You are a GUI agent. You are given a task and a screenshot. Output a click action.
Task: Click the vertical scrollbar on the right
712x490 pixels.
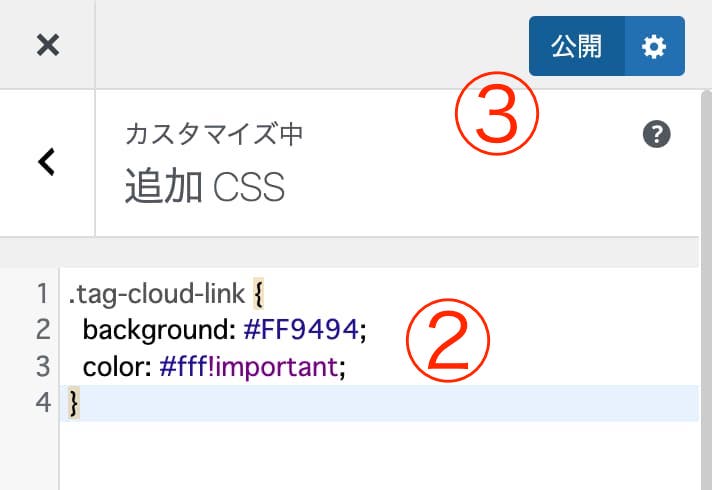point(706,290)
